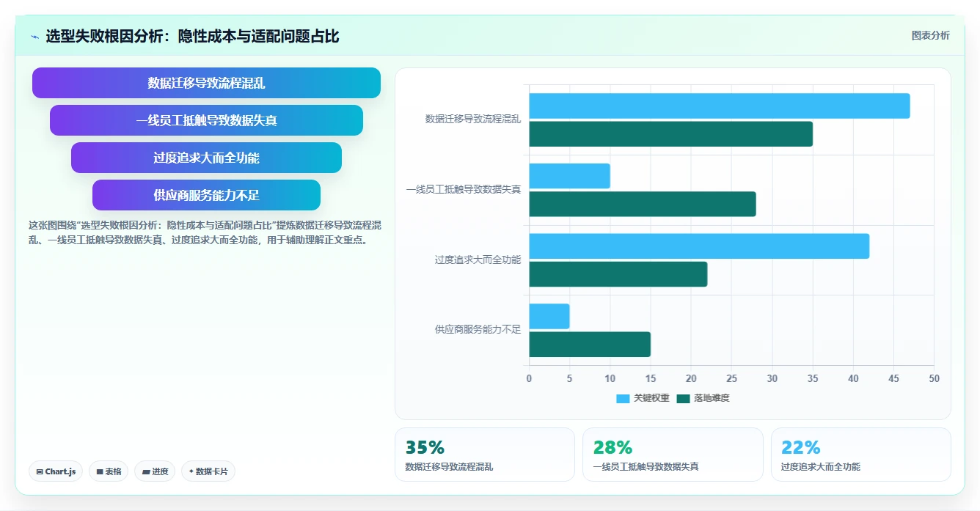Click the x-axis tick value 50
Screen dimensions: 980x511
(x=934, y=378)
